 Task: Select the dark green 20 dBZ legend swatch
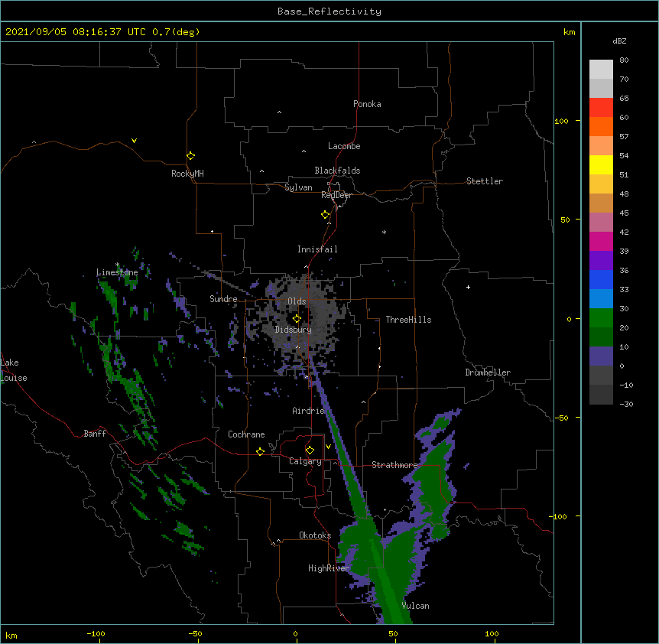coord(601,337)
